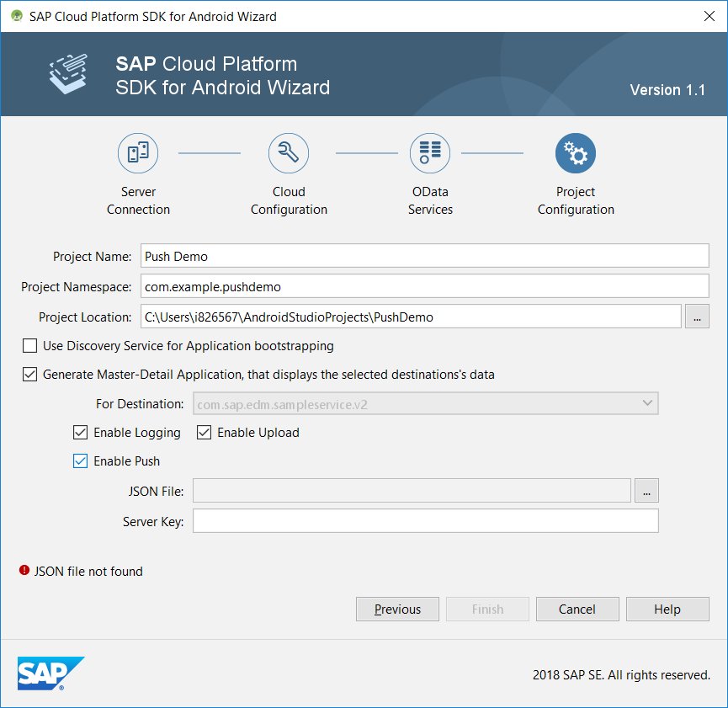This screenshot has width=728, height=708.
Task: Click the Project Configuration gear icon
Action: [575, 153]
